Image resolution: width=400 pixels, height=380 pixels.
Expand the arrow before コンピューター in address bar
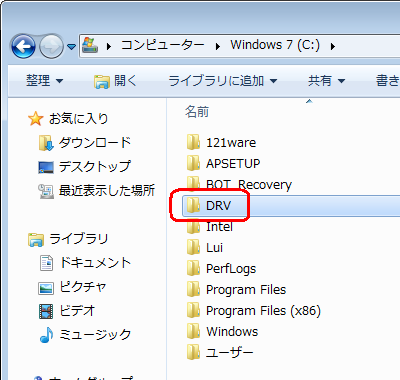(109, 46)
